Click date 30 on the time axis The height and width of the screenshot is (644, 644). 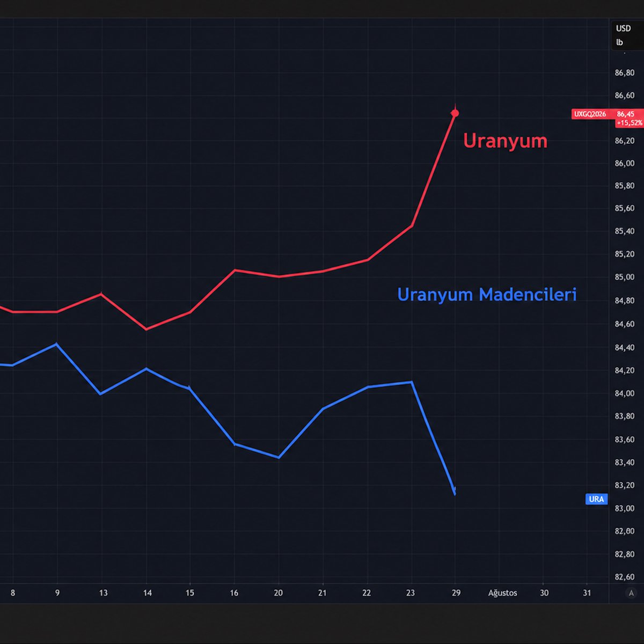[544, 593]
